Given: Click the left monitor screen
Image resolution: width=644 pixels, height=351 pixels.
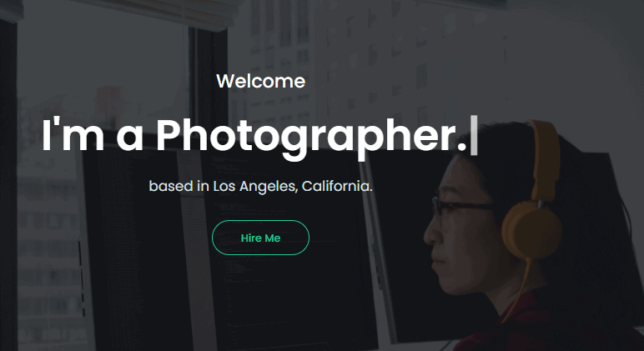Looking at the screenshot, I should click(135, 246).
